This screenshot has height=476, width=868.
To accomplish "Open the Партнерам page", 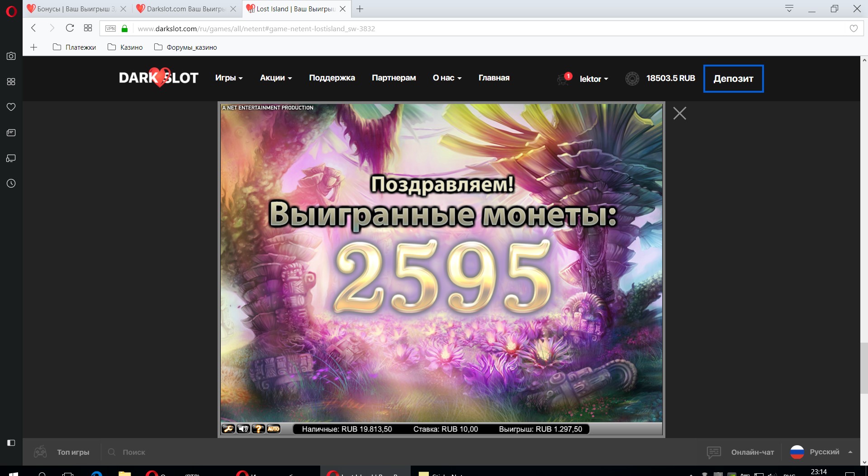I will 394,78.
